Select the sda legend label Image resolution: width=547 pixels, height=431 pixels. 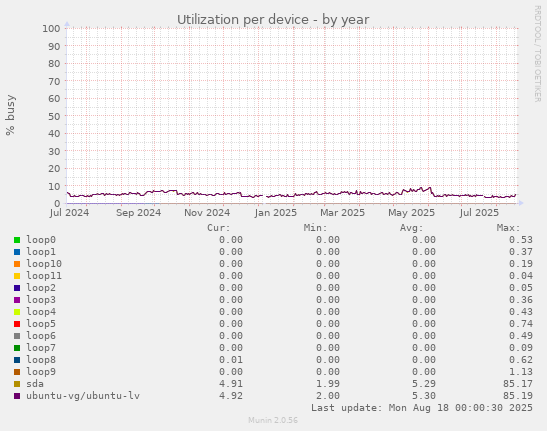(35, 384)
